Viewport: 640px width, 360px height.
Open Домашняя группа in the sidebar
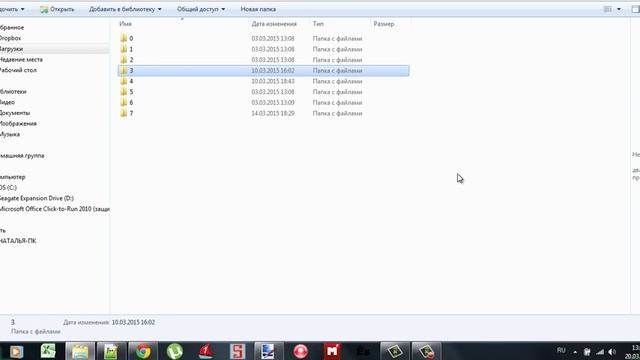pos(22,156)
